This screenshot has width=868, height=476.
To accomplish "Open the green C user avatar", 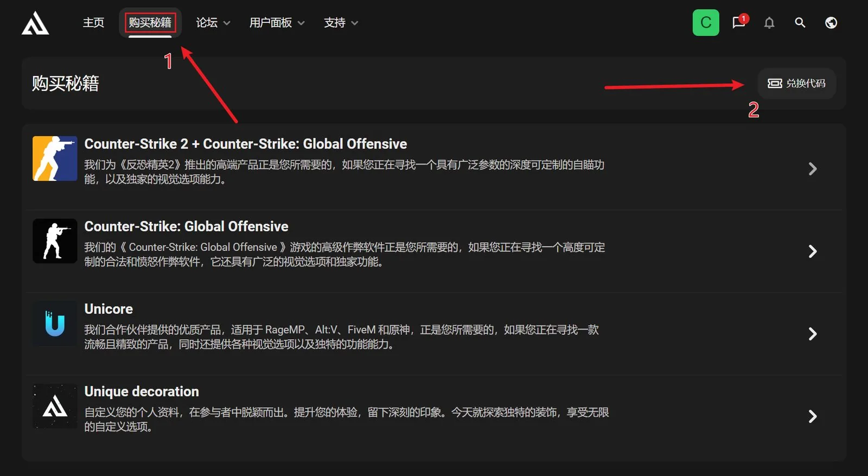I will [x=706, y=23].
